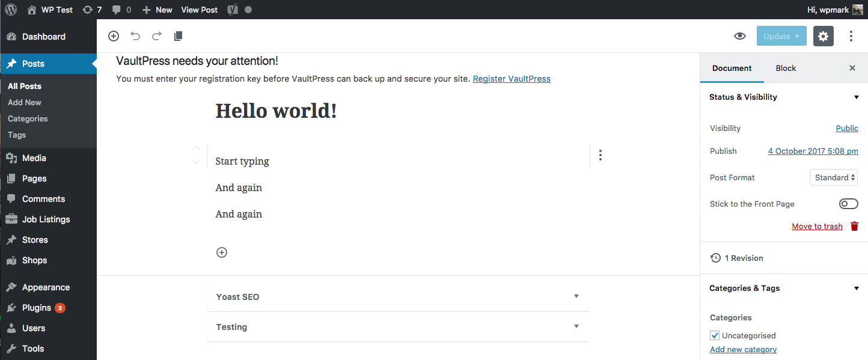Click the red trash can icon

point(854,227)
